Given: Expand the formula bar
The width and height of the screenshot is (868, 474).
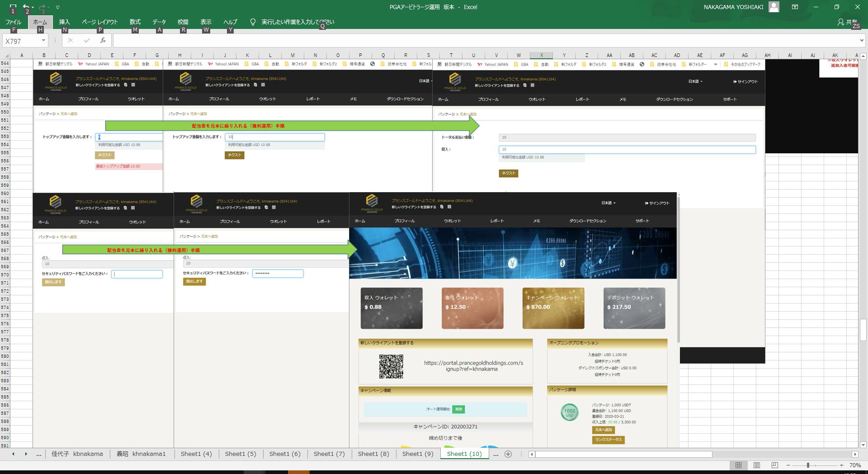Looking at the screenshot, I should (x=861, y=41).
